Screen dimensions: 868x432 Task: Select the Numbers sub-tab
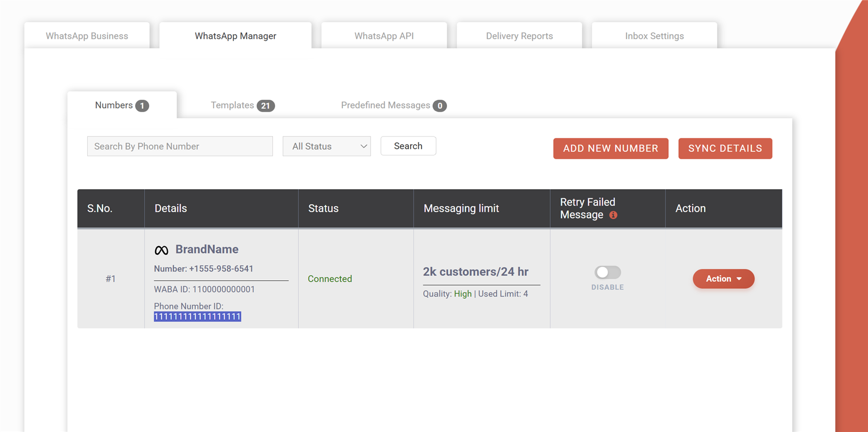122,105
